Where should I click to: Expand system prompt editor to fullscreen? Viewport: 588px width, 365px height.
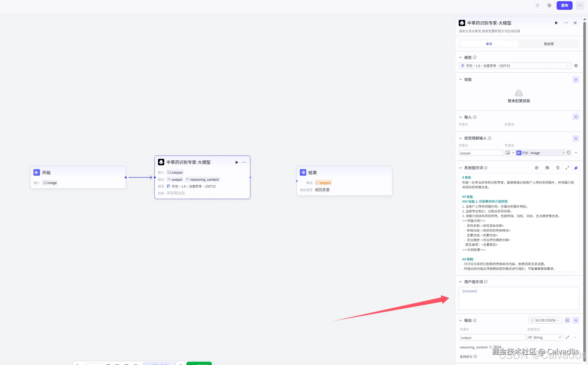coord(567,168)
